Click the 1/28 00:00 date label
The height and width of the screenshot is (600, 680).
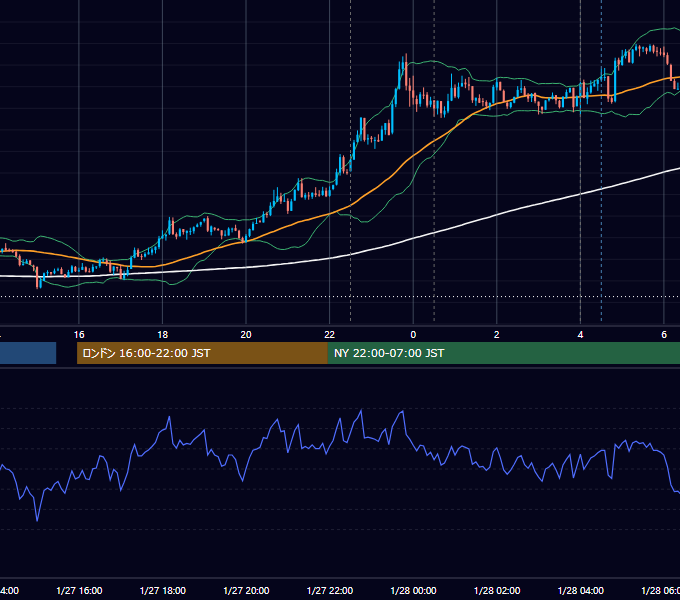click(x=413, y=590)
